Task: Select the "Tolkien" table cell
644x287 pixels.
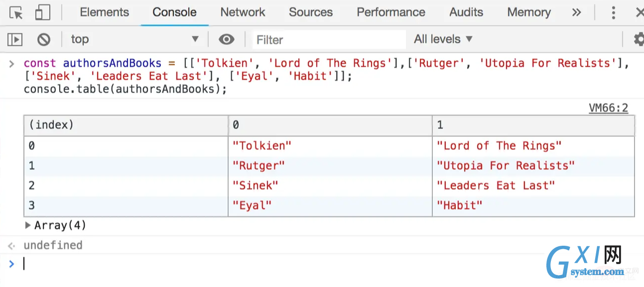Action: click(x=330, y=146)
